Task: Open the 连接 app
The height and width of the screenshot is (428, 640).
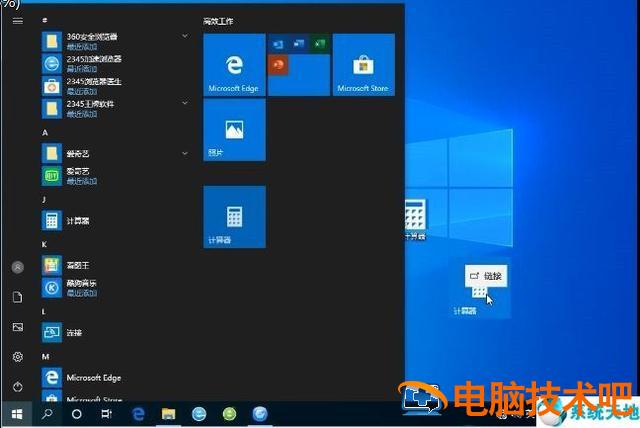Action: [116, 333]
